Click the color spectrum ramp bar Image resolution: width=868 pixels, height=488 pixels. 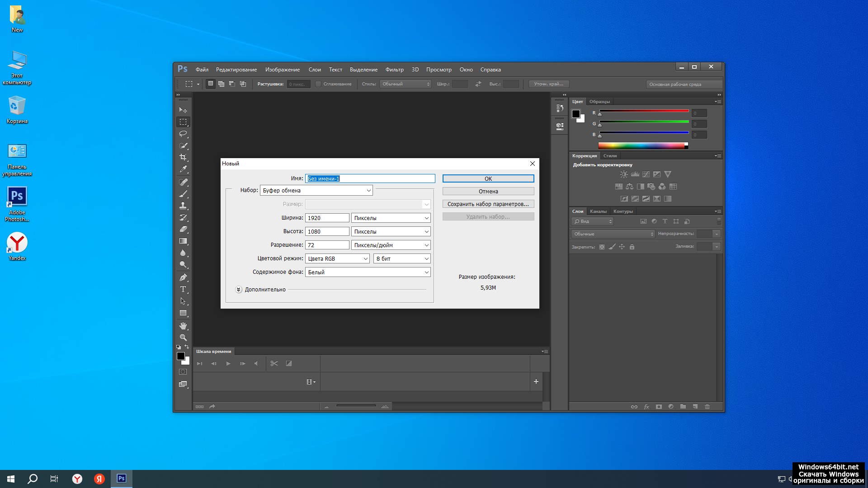pyautogui.click(x=641, y=145)
